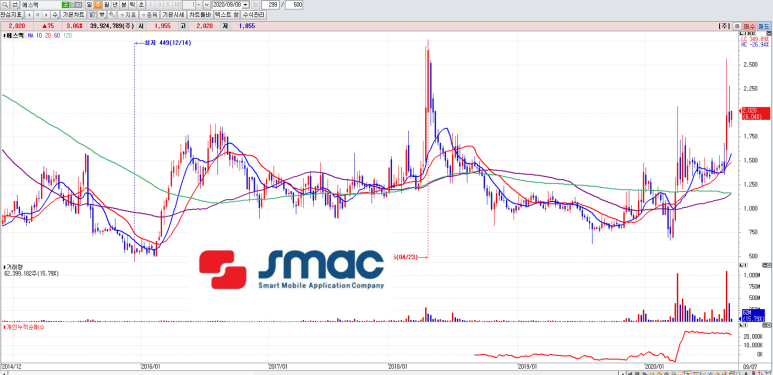This screenshot has width=773, height=375.
Task: Click the 2018/01 date axis label
Action: (399, 367)
